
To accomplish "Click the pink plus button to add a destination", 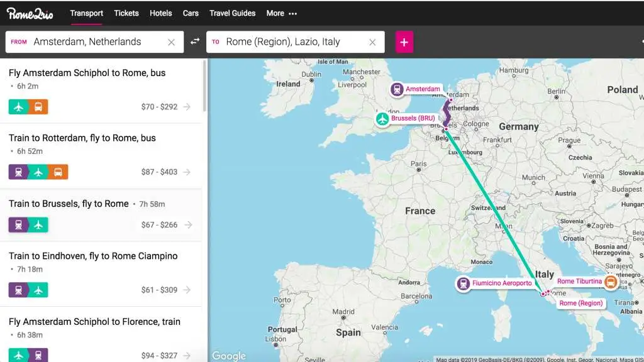I will pyautogui.click(x=404, y=41).
